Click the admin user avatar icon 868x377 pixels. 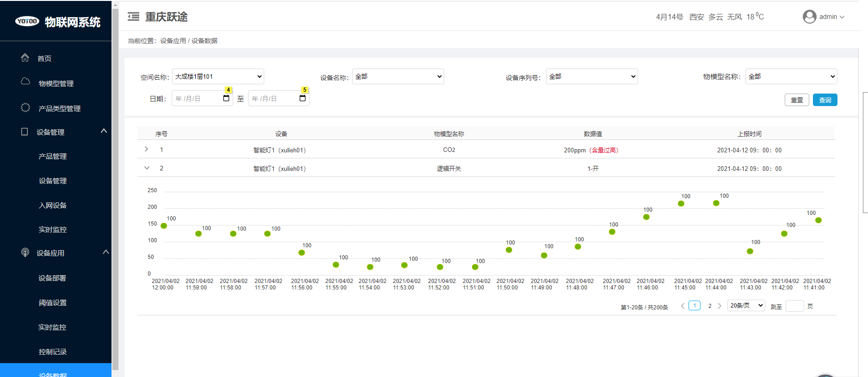(809, 17)
